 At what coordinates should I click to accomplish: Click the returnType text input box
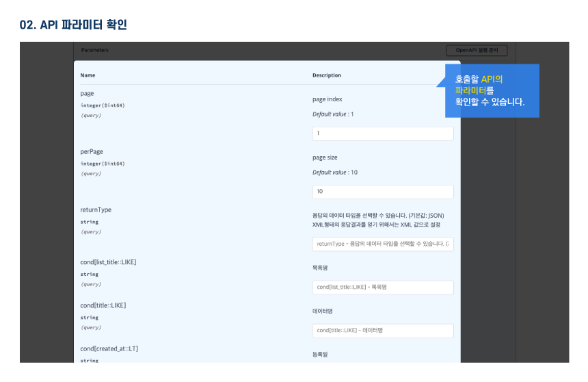tap(383, 244)
